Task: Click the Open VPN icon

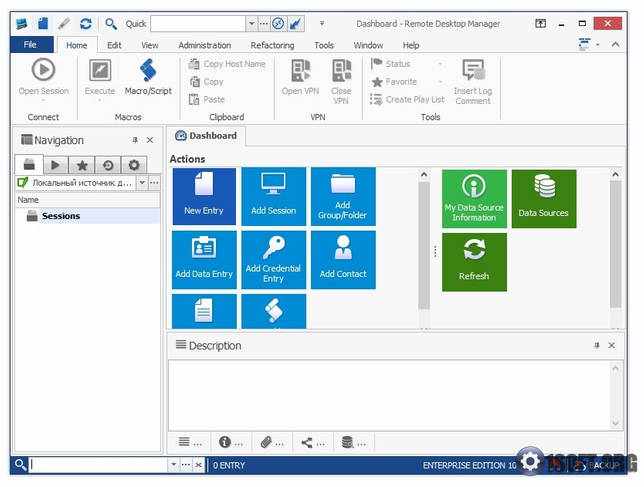Action: tap(300, 70)
